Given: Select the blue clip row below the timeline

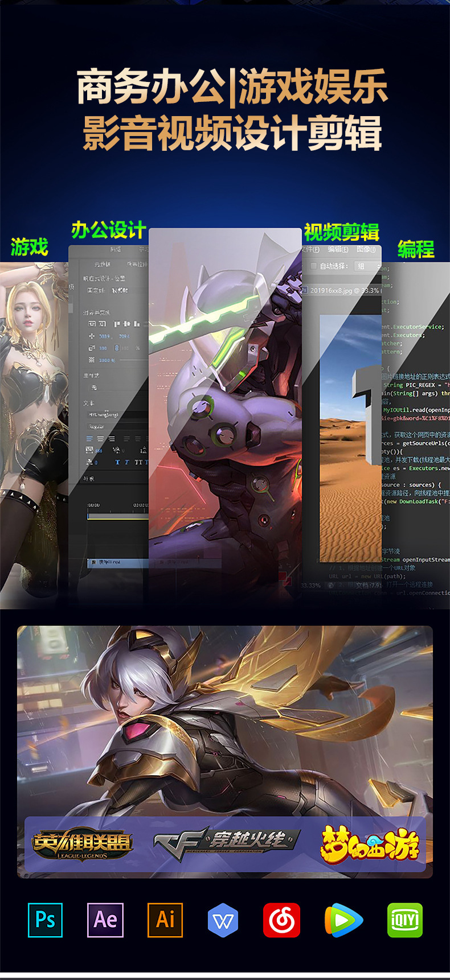Looking at the screenshot, I should click(x=117, y=562).
